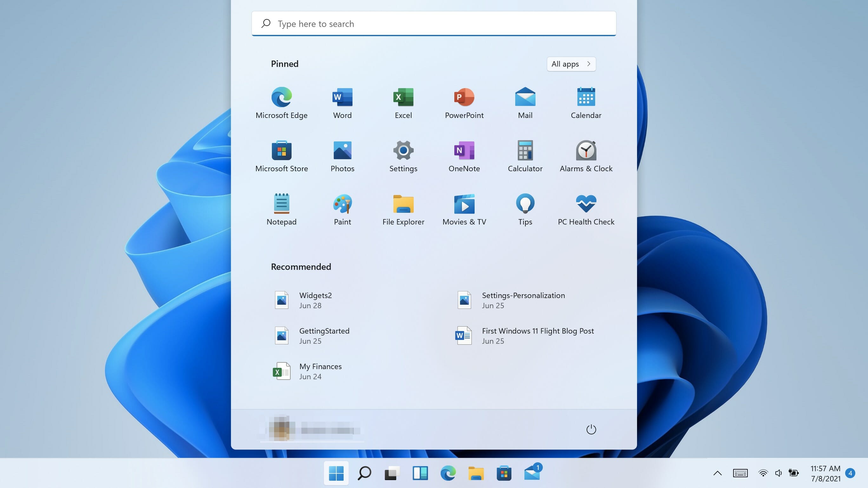Viewport: 868px width, 488px height.
Task: Click the search input field
Action: click(x=434, y=23)
